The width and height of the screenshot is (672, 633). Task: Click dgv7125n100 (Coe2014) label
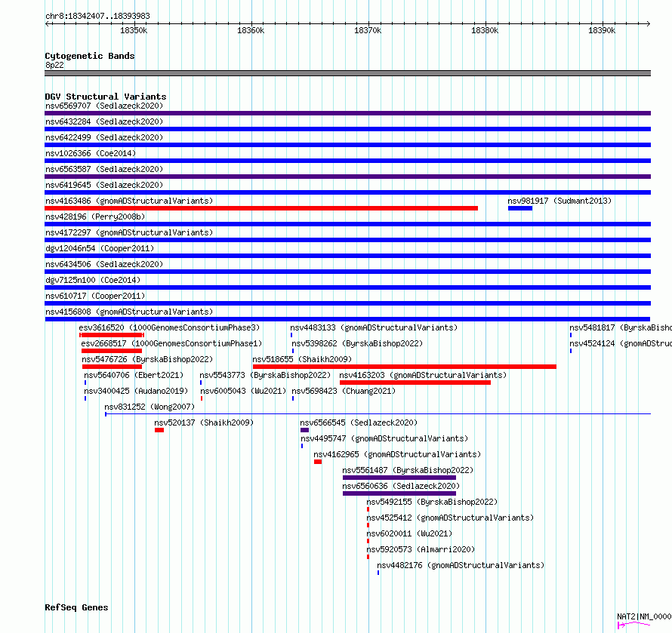coord(93,280)
